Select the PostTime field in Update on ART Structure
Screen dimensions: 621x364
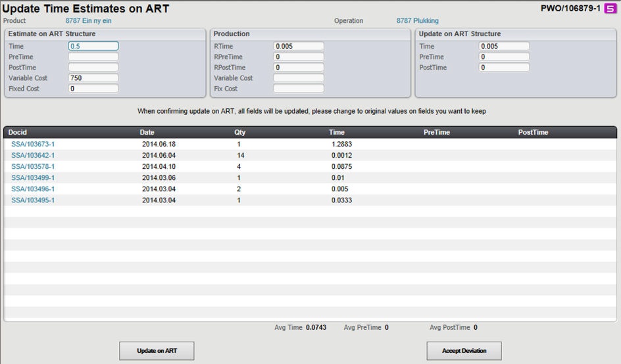504,67
